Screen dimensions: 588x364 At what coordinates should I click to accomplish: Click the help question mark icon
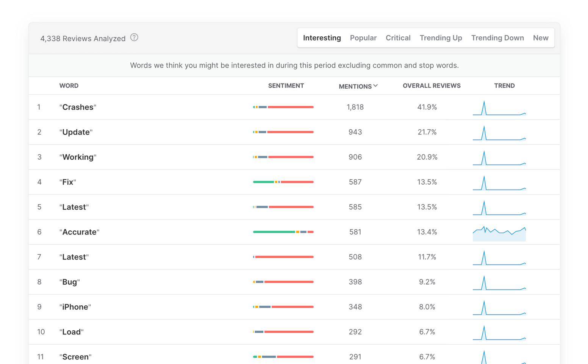134,37
